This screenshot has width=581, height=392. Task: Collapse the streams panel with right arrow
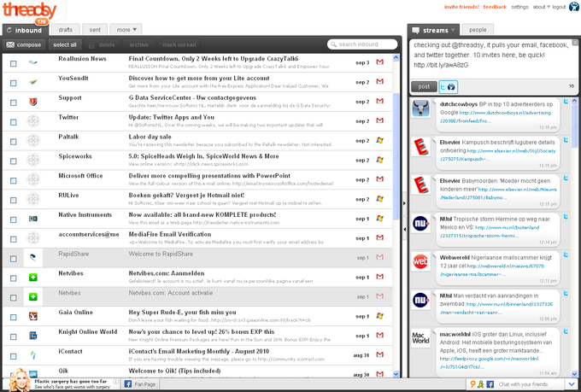[404, 203]
